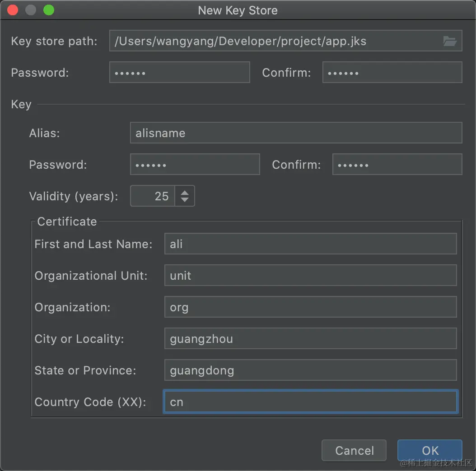Click the green zoom window button

48,10
